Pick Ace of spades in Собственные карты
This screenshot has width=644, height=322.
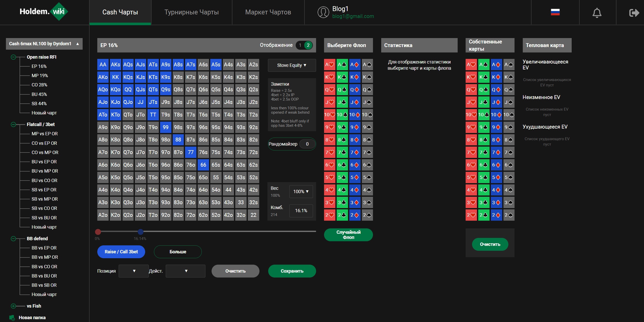click(x=509, y=65)
